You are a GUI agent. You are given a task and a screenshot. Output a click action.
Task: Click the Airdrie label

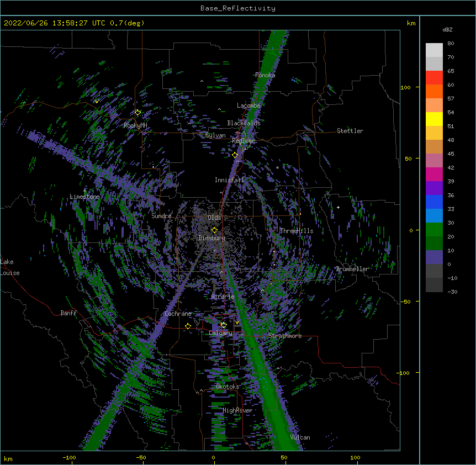pyautogui.click(x=223, y=297)
